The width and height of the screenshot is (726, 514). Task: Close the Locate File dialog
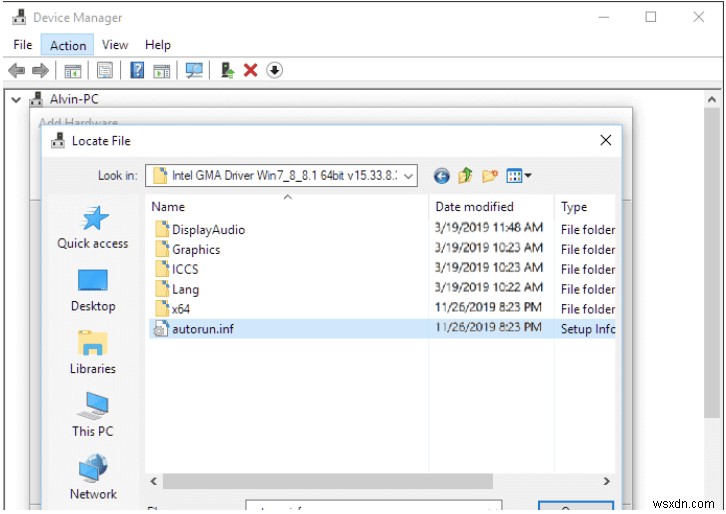coord(606,140)
